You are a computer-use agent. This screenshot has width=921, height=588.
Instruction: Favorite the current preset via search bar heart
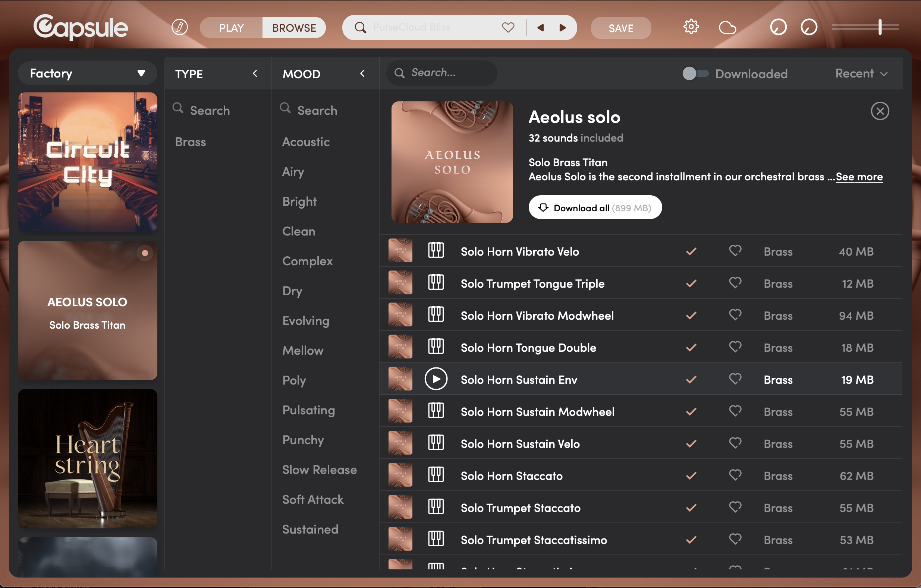(x=508, y=28)
